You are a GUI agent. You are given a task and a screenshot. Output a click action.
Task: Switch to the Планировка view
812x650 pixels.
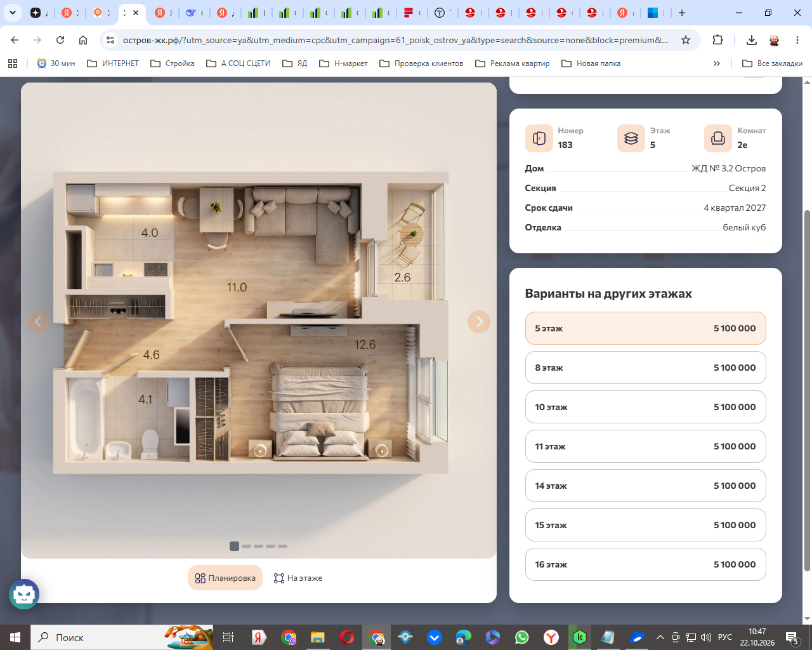tap(225, 578)
